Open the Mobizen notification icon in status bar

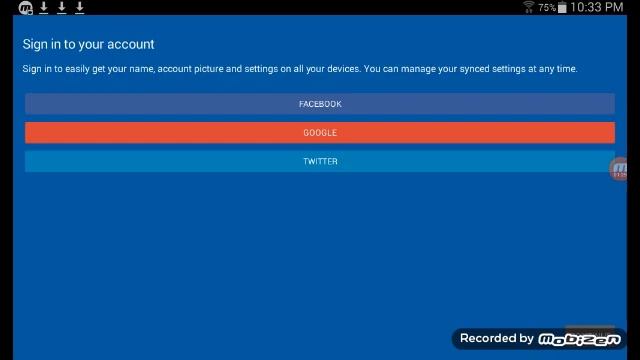coord(26,7)
